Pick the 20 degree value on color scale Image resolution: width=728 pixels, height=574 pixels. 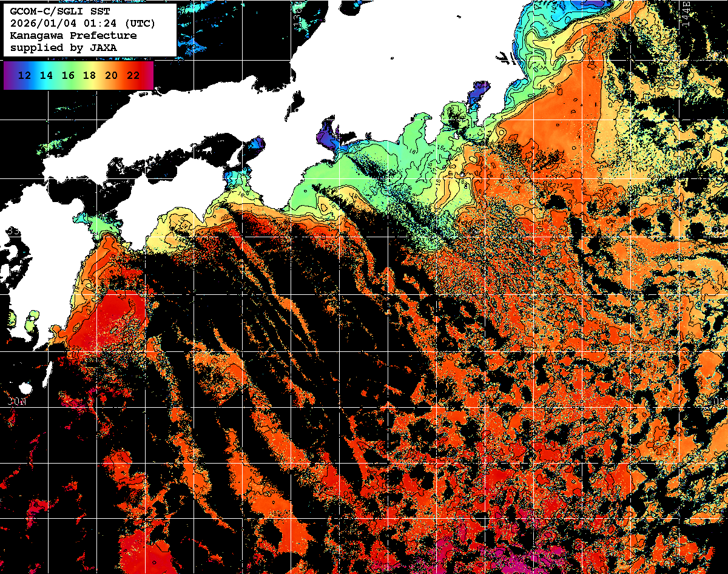click(x=111, y=76)
